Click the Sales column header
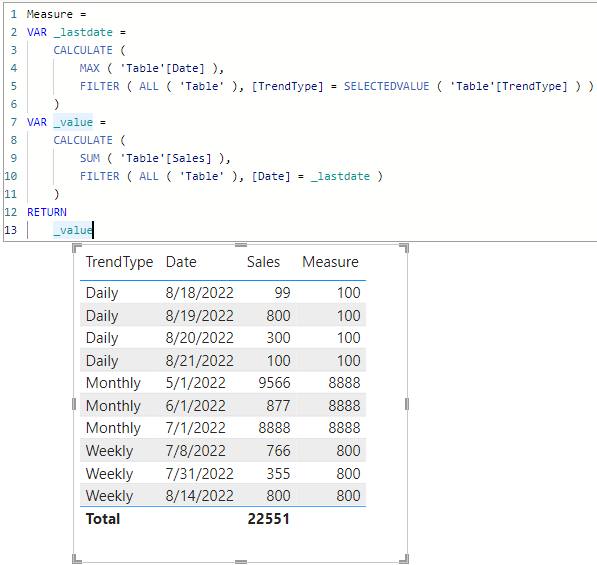 [x=263, y=262]
